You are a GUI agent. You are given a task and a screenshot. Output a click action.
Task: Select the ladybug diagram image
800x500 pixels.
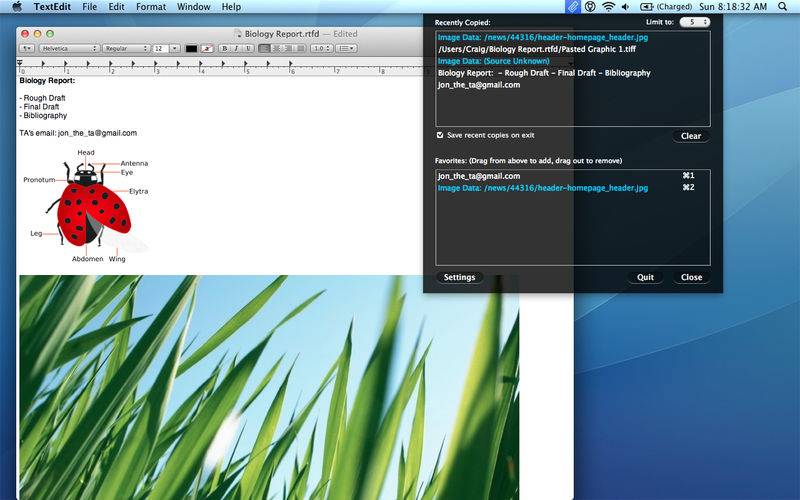pos(86,206)
